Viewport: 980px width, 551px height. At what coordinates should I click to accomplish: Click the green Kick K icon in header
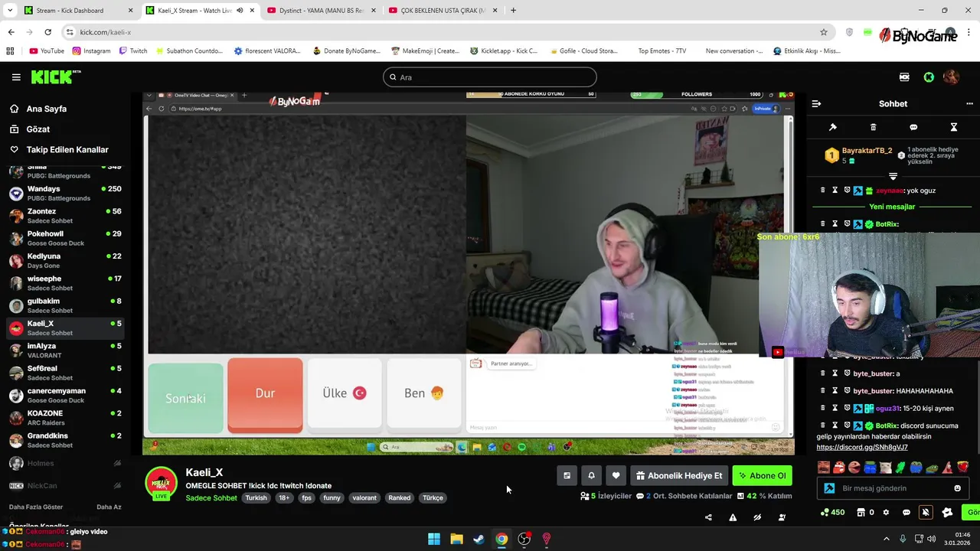click(x=929, y=77)
